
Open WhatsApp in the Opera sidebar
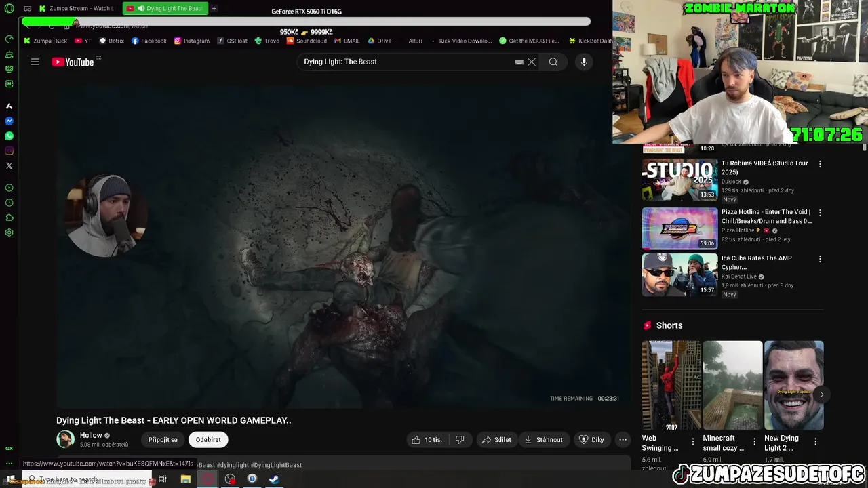9,136
